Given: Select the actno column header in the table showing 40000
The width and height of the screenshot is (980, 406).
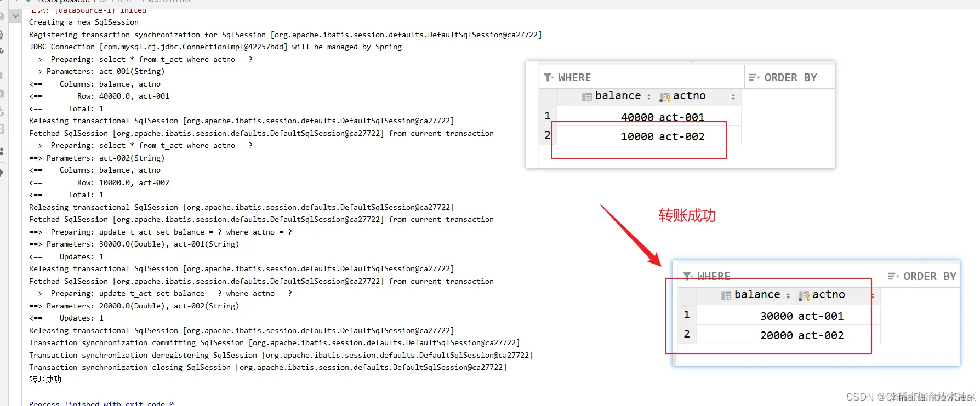Looking at the screenshot, I should 698,96.
